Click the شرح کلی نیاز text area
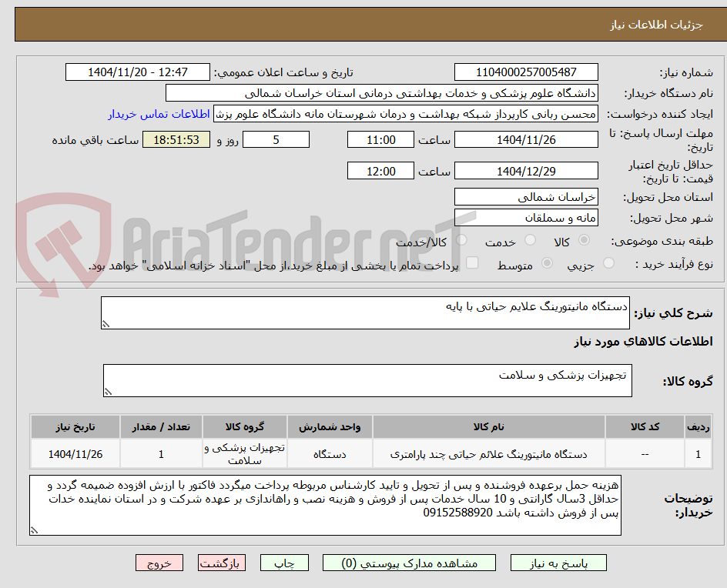The height and width of the screenshot is (588, 727). coord(365,312)
